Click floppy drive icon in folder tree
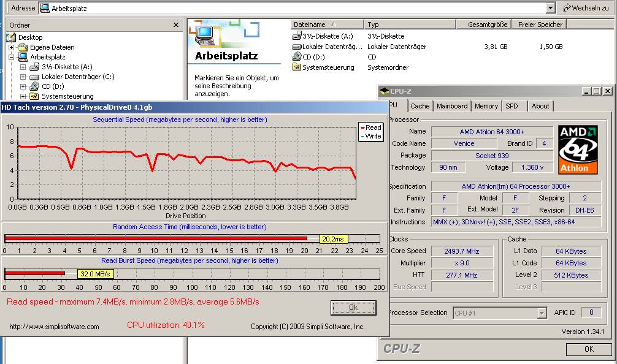 [x=34, y=67]
